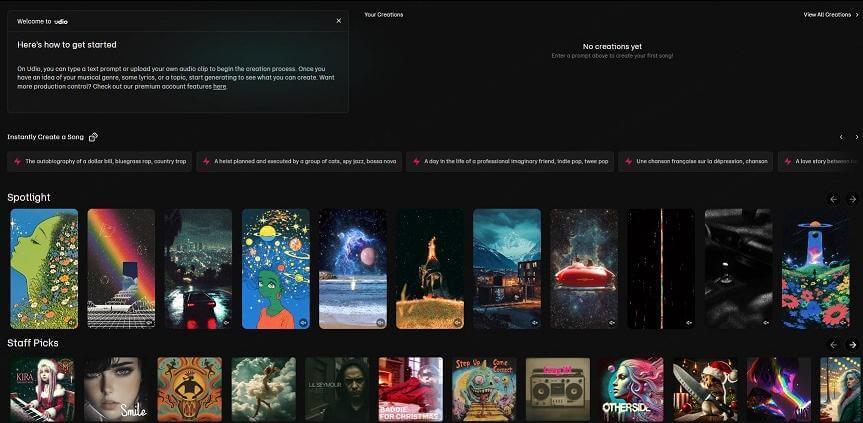Image resolution: width=863 pixels, height=423 pixels.
Task: Go to previous Staff Picks
Action: (x=833, y=345)
